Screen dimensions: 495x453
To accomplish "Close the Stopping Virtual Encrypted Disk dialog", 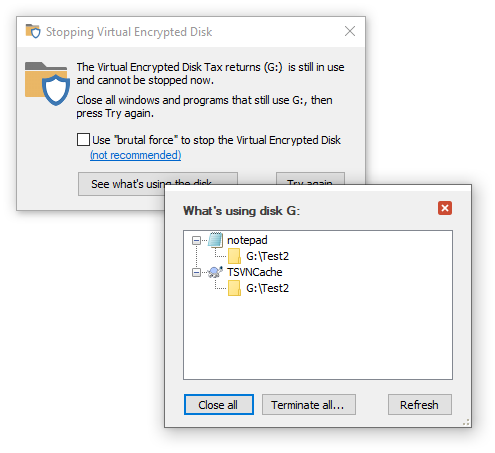I will 350,31.
